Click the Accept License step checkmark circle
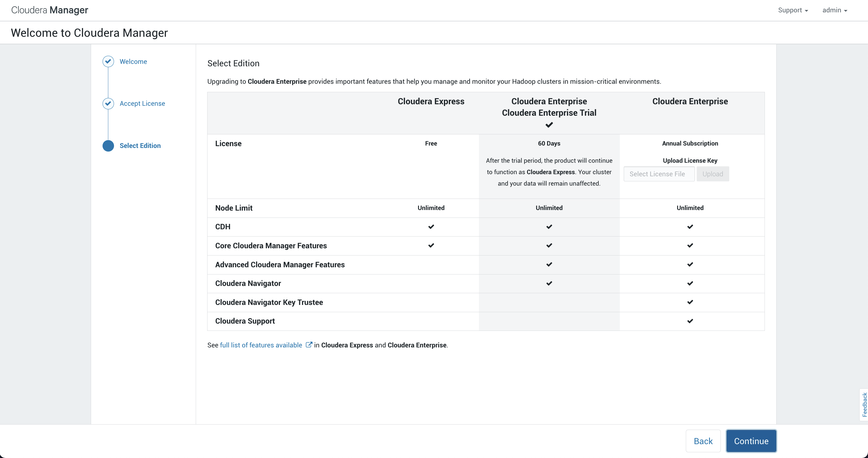The width and height of the screenshot is (868, 458). pyautogui.click(x=108, y=103)
